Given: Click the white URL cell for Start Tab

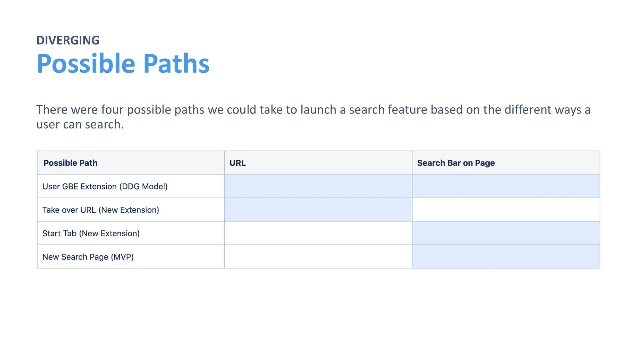Looking at the screenshot, I should tap(318, 233).
